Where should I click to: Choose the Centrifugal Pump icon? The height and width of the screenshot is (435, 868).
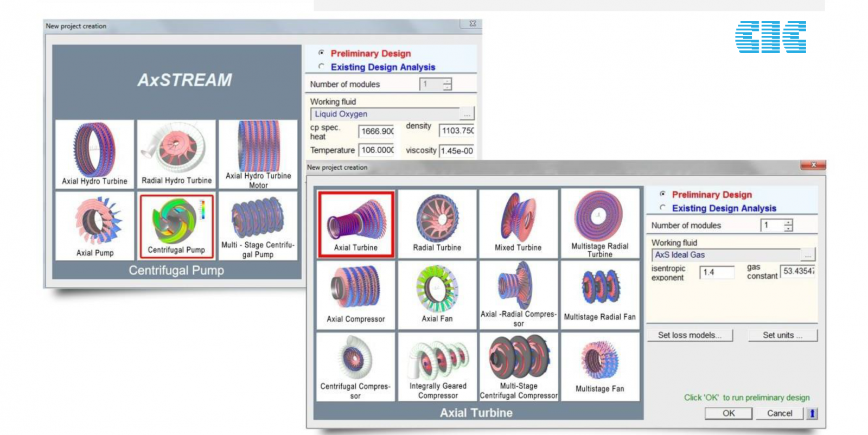click(x=176, y=226)
